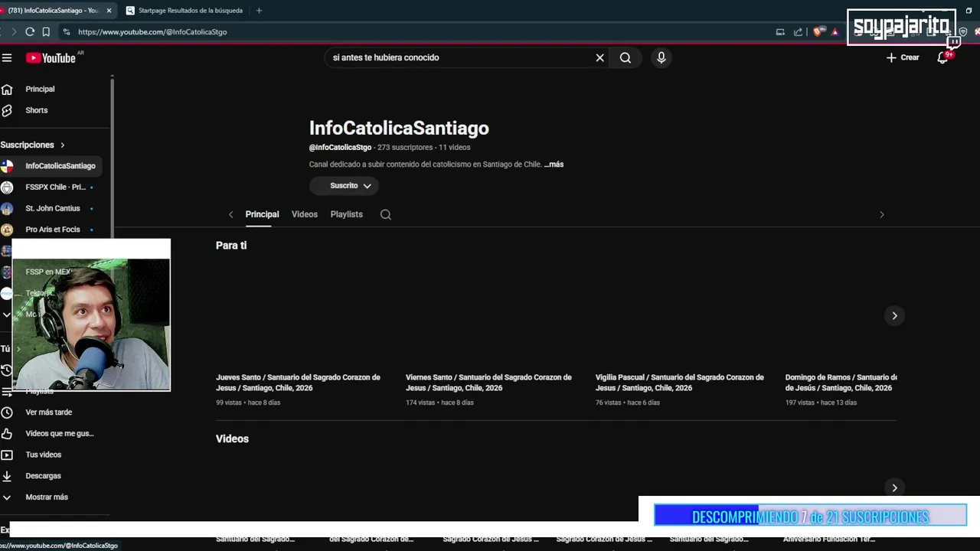The height and width of the screenshot is (551, 980).
Task: Click the install/cast screen icon in address bar
Action: [x=780, y=31]
